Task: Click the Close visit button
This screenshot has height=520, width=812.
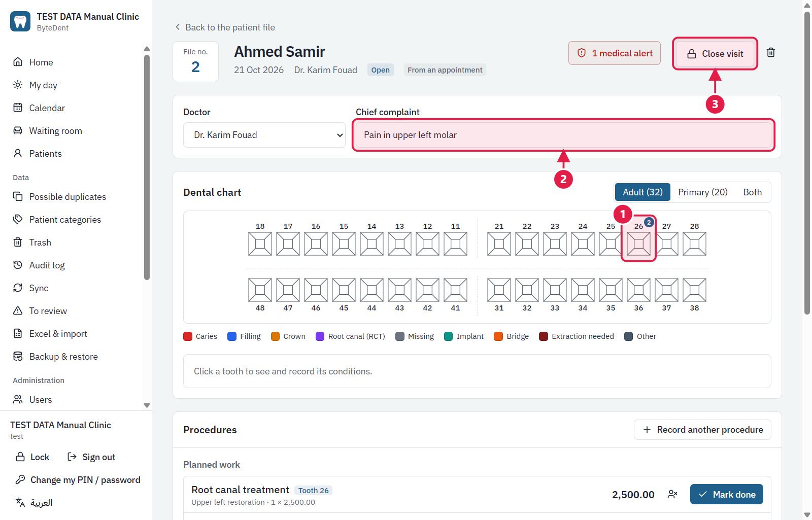Action: click(x=715, y=54)
